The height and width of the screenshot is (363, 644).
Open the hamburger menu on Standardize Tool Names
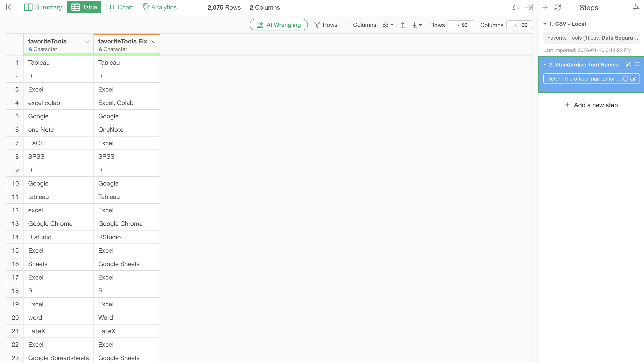(x=637, y=64)
